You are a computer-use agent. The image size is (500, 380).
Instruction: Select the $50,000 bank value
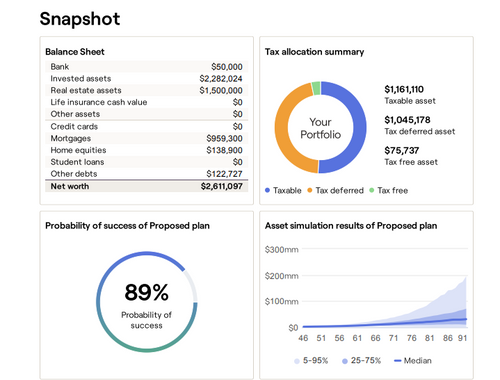click(x=227, y=67)
